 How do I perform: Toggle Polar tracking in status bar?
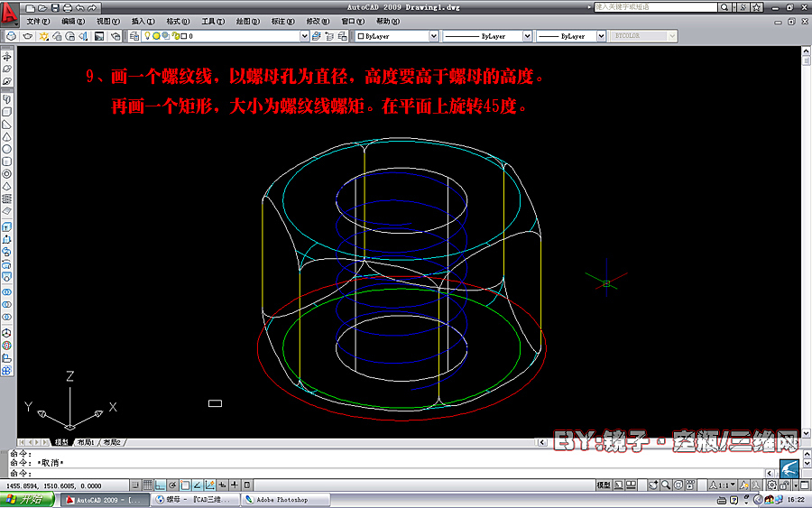click(x=172, y=485)
